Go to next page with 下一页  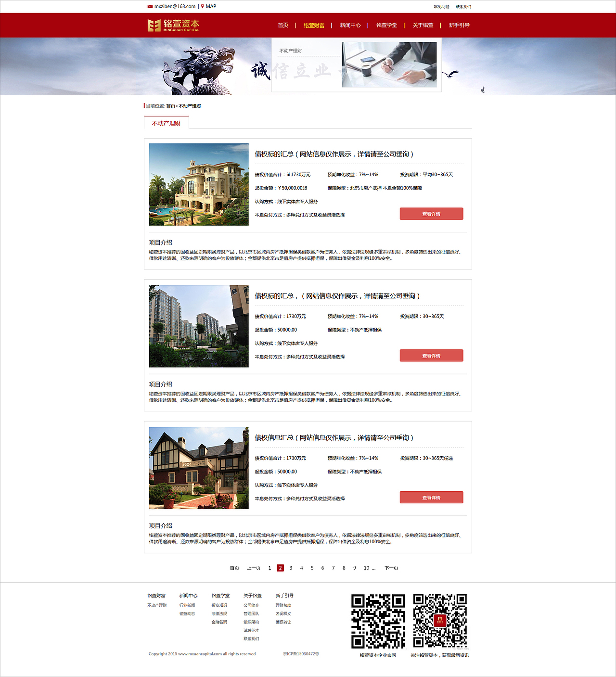coord(391,568)
